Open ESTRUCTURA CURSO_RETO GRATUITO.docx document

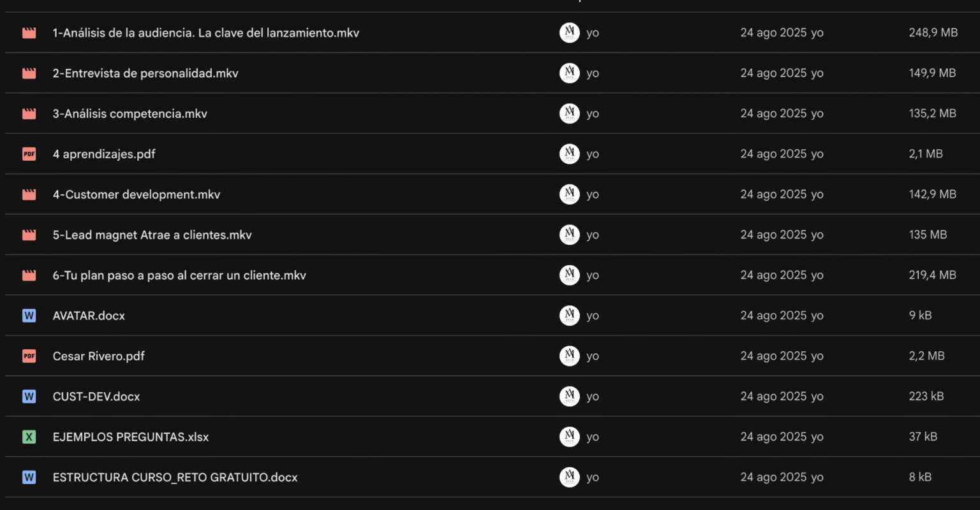(175, 477)
